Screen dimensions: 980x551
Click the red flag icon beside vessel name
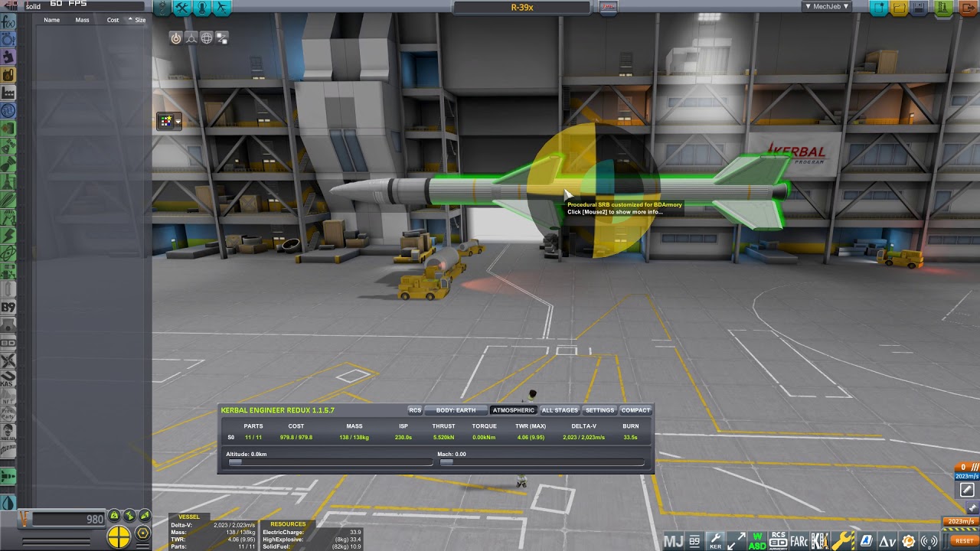click(x=608, y=8)
